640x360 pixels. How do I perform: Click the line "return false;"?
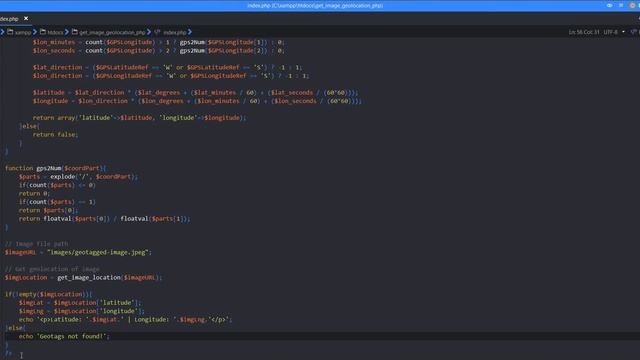[x=55, y=134]
